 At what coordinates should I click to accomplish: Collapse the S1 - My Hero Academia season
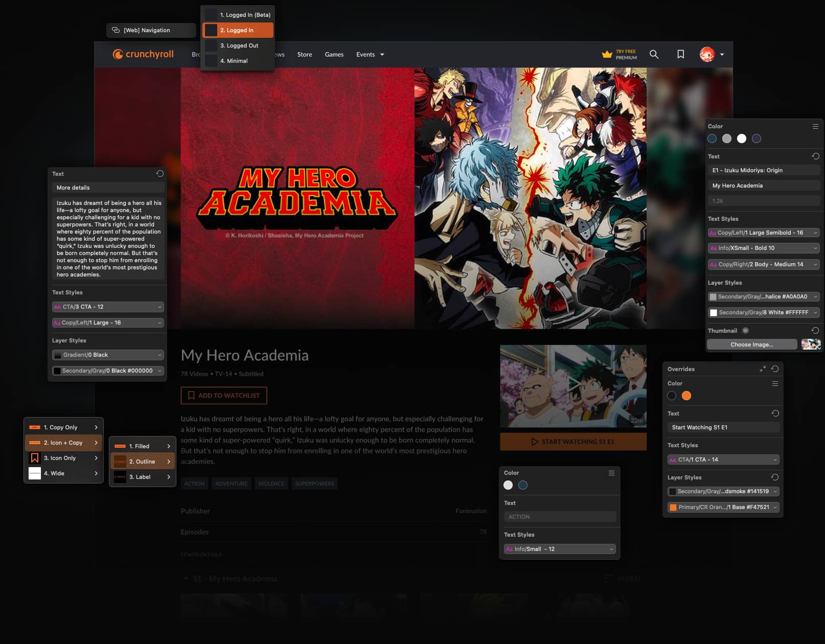pos(186,579)
